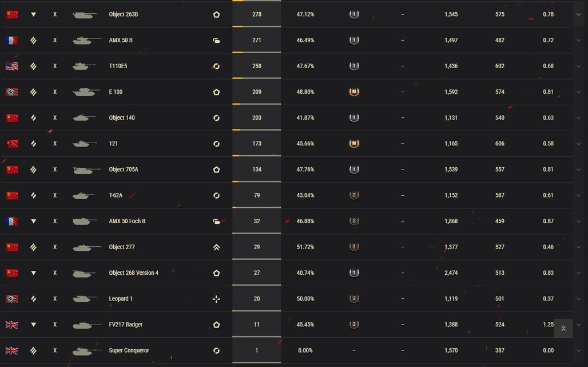Click the 121 Ace Tanker mastery badge
The width and height of the screenshot is (588, 367).
[x=354, y=144]
